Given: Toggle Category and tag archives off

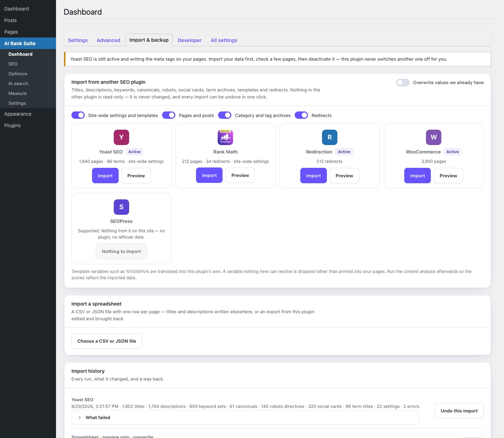Looking at the screenshot, I should click(225, 115).
